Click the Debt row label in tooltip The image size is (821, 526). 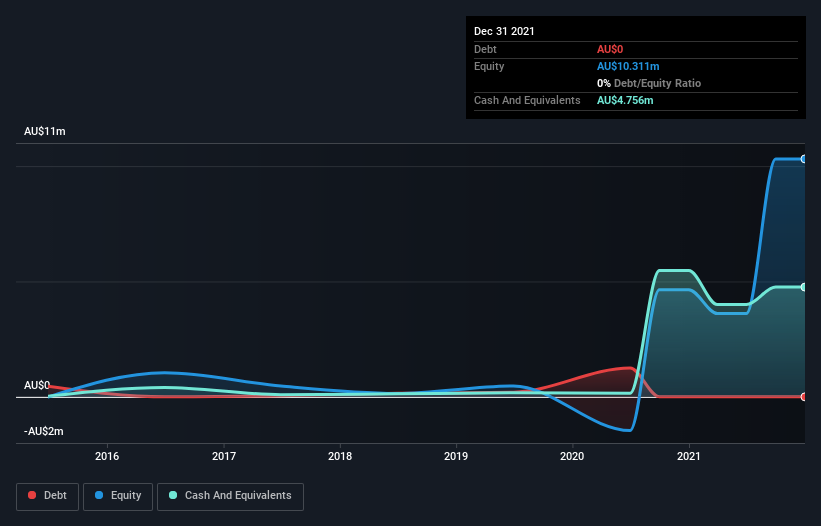pyautogui.click(x=485, y=49)
